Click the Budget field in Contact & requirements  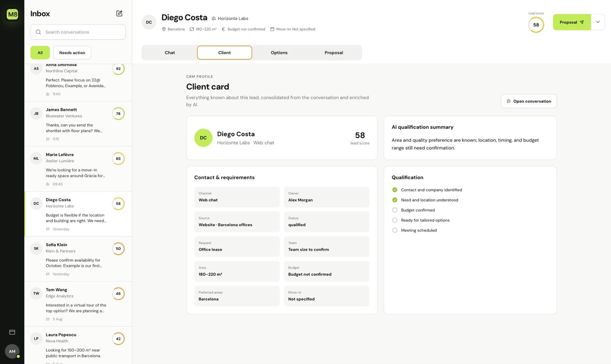tap(326, 271)
